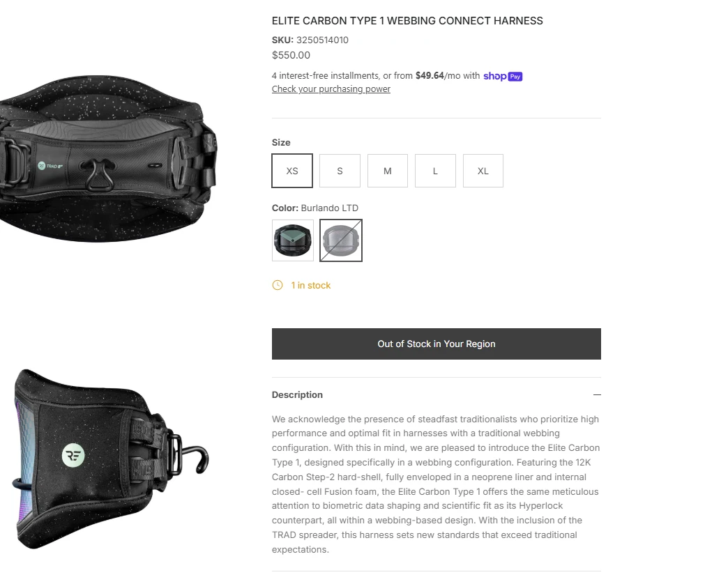
Task: Click the RE logo on side harness
Action: tap(73, 455)
